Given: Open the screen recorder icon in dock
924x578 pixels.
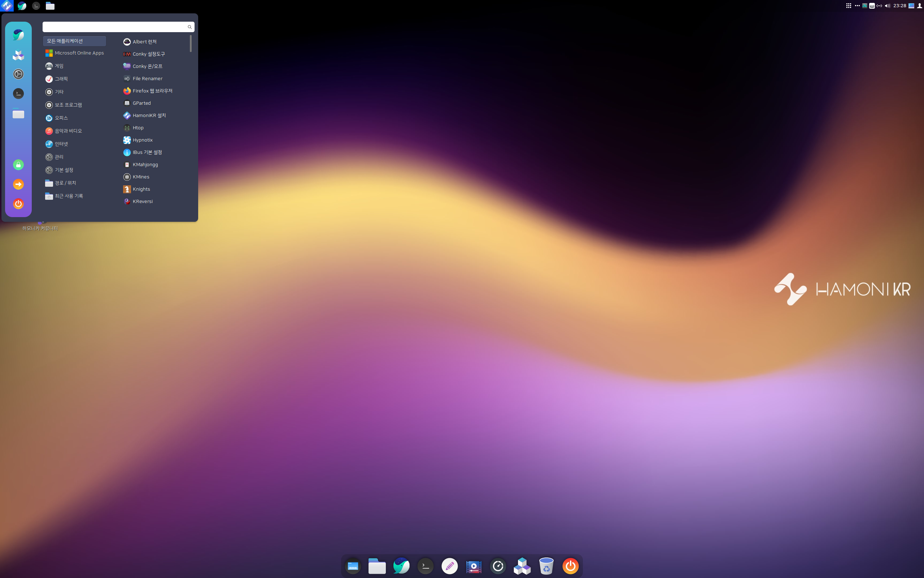Looking at the screenshot, I should click(474, 566).
